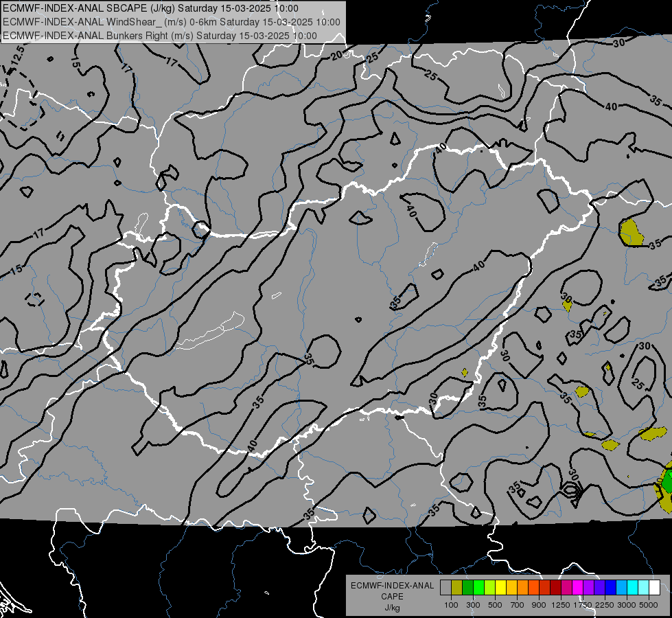Select the CAPE label in the legend

pos(392,597)
